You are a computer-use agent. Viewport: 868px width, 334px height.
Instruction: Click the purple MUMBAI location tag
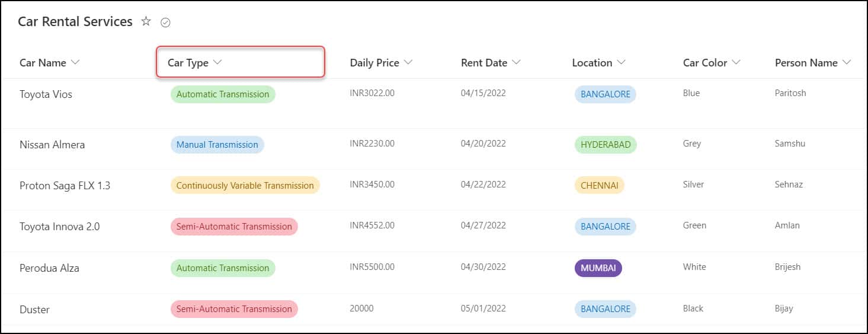click(598, 268)
